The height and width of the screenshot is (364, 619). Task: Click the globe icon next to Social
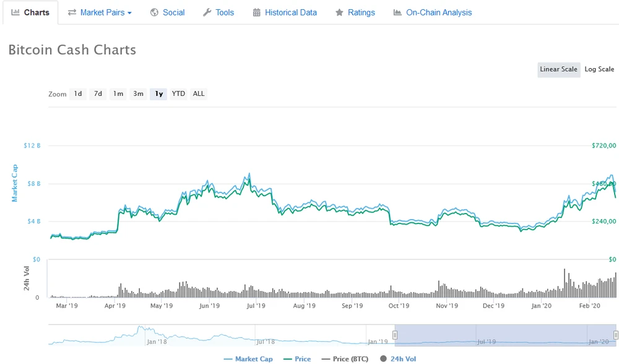tap(154, 12)
